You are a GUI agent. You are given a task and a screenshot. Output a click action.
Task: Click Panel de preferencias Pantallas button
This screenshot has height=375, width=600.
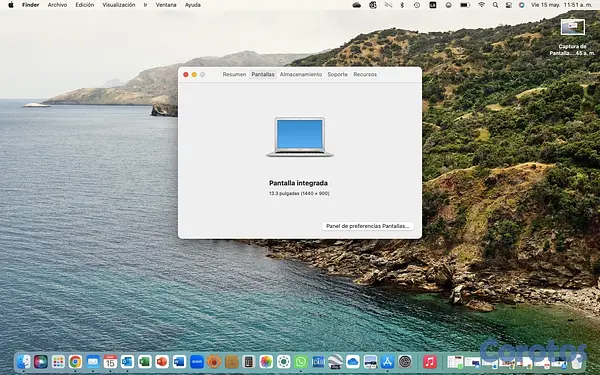coord(367,226)
